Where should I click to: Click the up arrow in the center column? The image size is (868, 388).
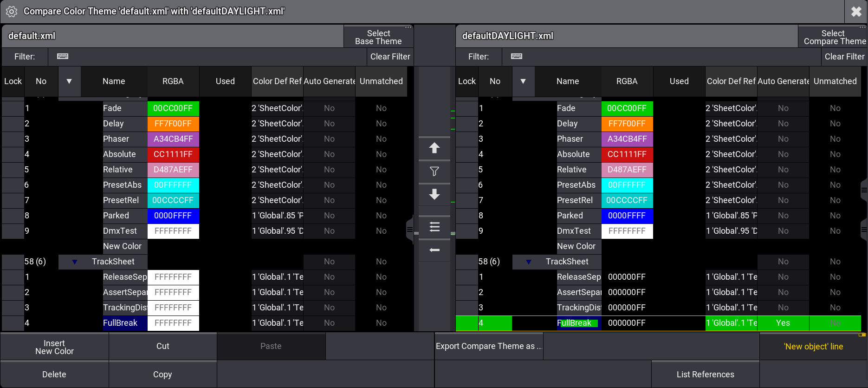click(x=434, y=148)
